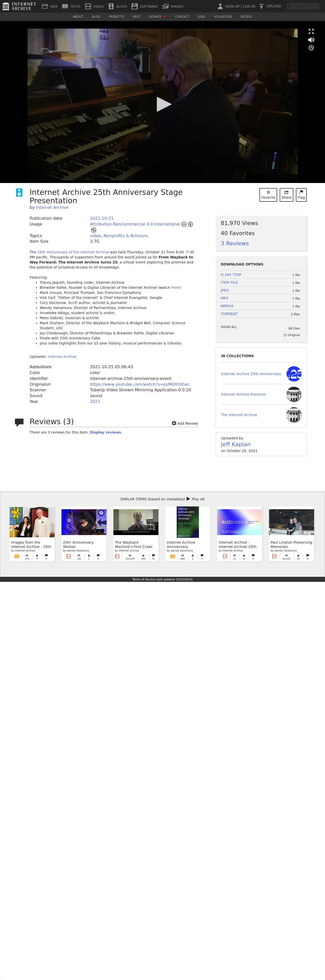Viewport: 325px width, 980px height.
Task: Open the Uploader Internet Archive link
Action: coord(62,357)
